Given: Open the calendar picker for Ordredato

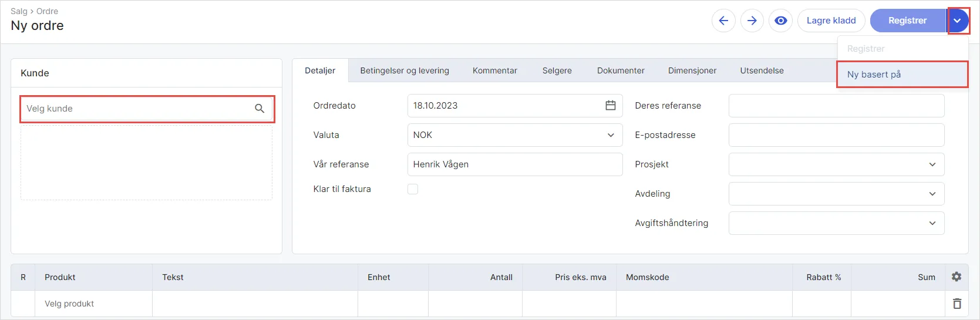Looking at the screenshot, I should (x=611, y=106).
